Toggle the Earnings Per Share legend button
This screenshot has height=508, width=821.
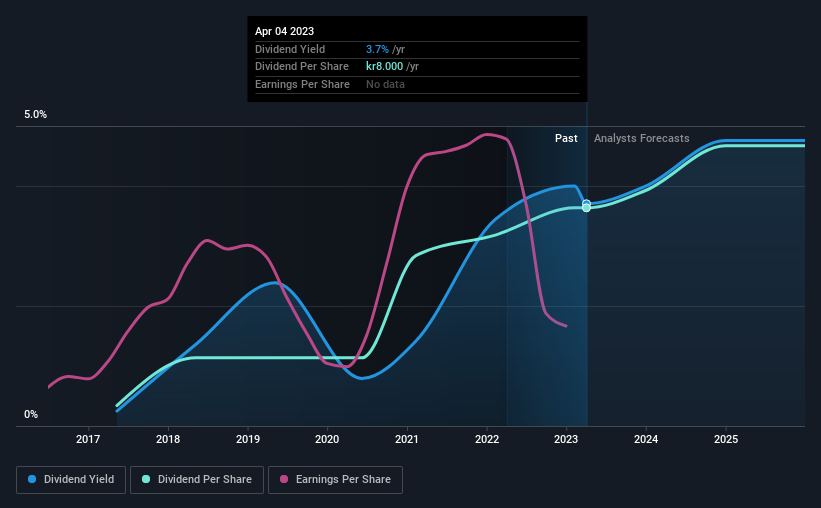[335, 480]
